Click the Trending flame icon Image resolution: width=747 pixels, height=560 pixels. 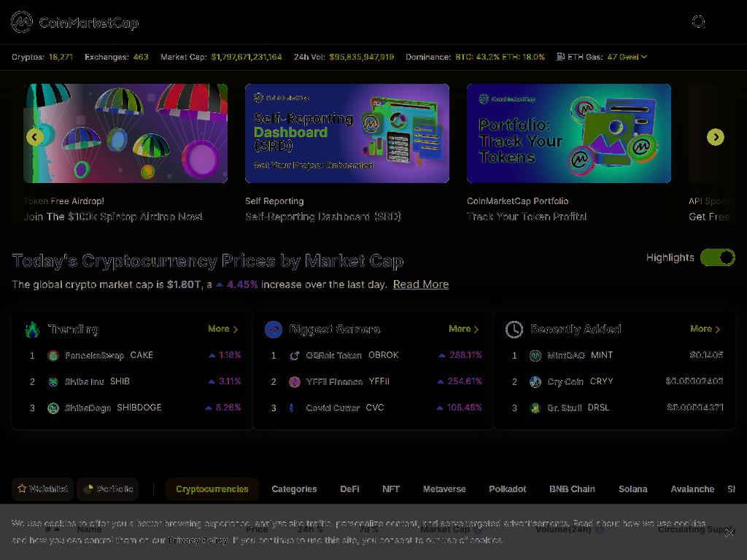click(x=32, y=329)
